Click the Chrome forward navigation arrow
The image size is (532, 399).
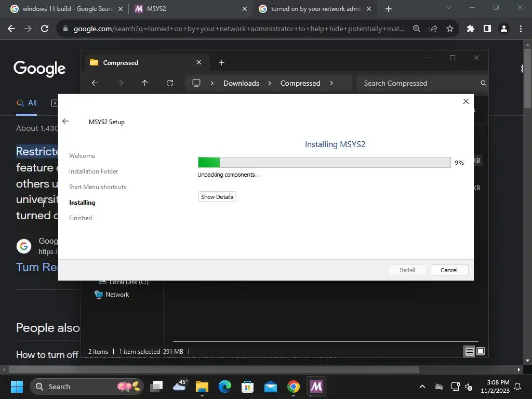click(x=28, y=29)
